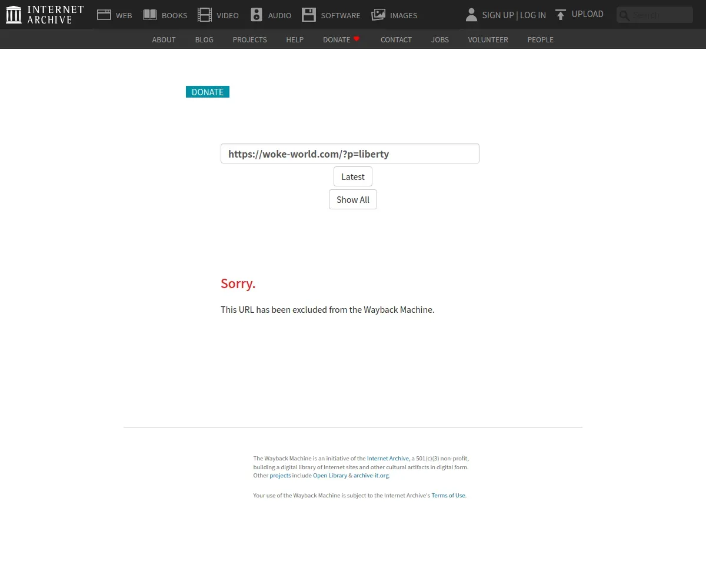Open the Software floppy disk icon
This screenshot has width=706, height=588.
point(309,15)
